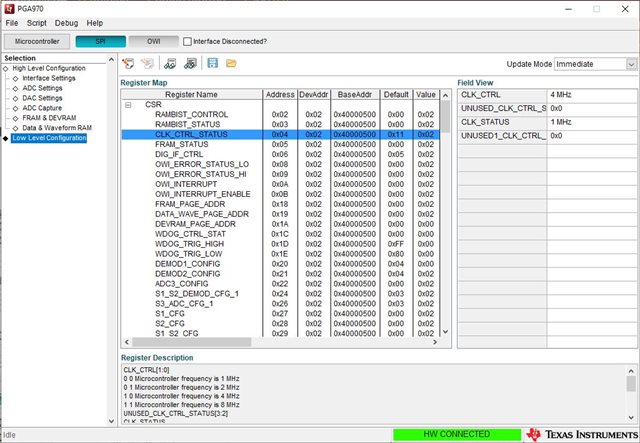Screen dimensions: 640x443
Task: Click the Register Map scroll up arrow
Action: tap(445, 96)
